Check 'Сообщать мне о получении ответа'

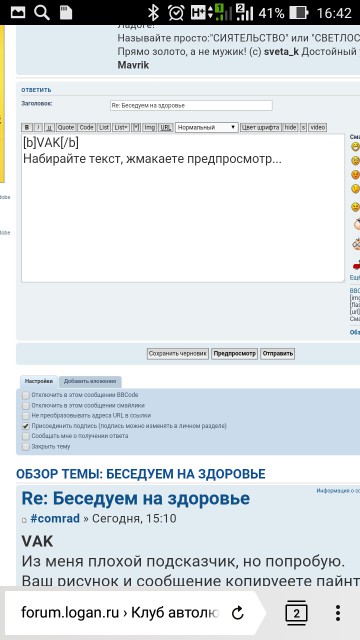pyautogui.click(x=26, y=436)
